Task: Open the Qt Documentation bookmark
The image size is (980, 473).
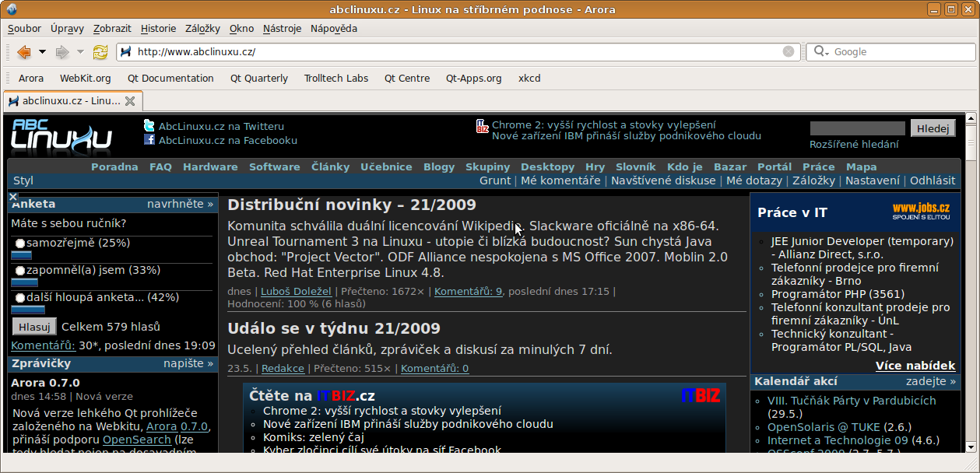Action: point(170,79)
